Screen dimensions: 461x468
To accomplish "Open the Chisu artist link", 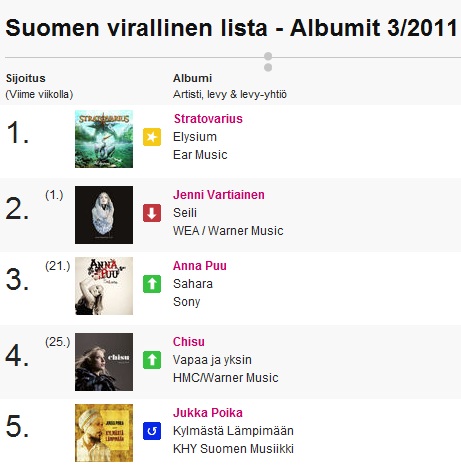I will pos(189,342).
